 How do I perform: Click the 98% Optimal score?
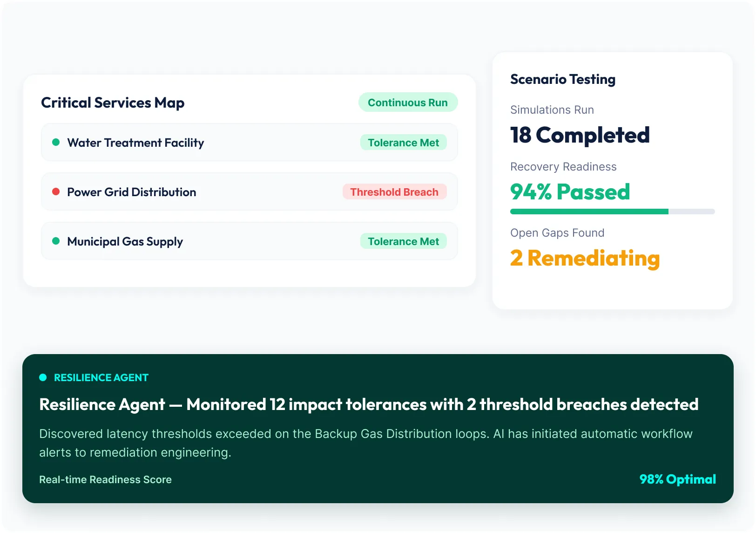tap(678, 479)
